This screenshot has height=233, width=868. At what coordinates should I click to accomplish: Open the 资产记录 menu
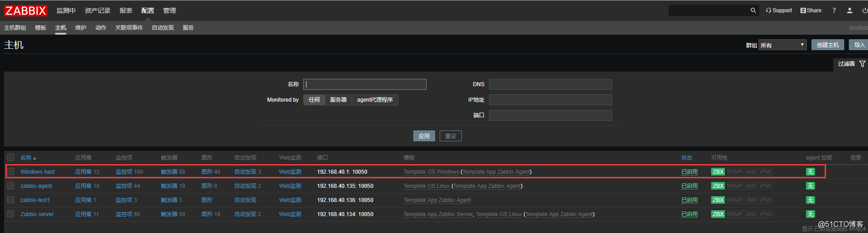pyautogui.click(x=98, y=10)
